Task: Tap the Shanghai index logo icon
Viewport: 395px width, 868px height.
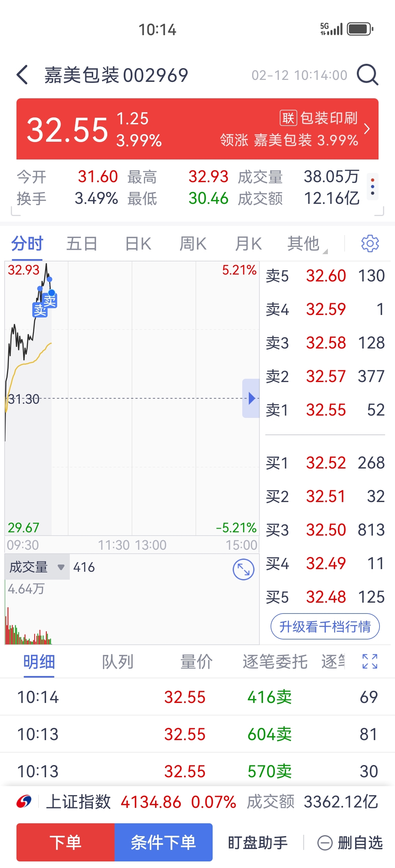Action: [24, 801]
